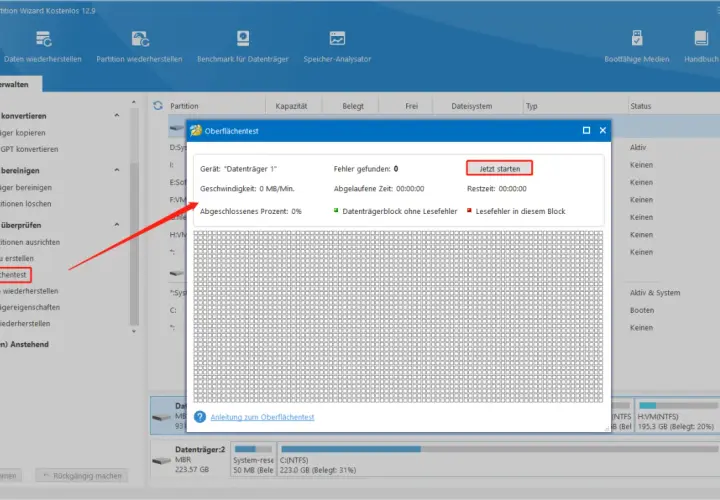Click 'Aktiv' status cell
Image resolution: width=720 pixels, height=500 pixels.
pyautogui.click(x=638, y=147)
